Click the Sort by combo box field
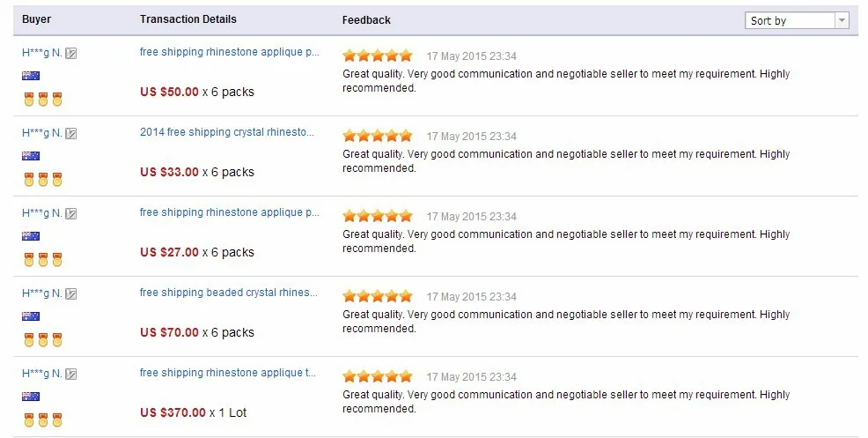 pos(798,20)
